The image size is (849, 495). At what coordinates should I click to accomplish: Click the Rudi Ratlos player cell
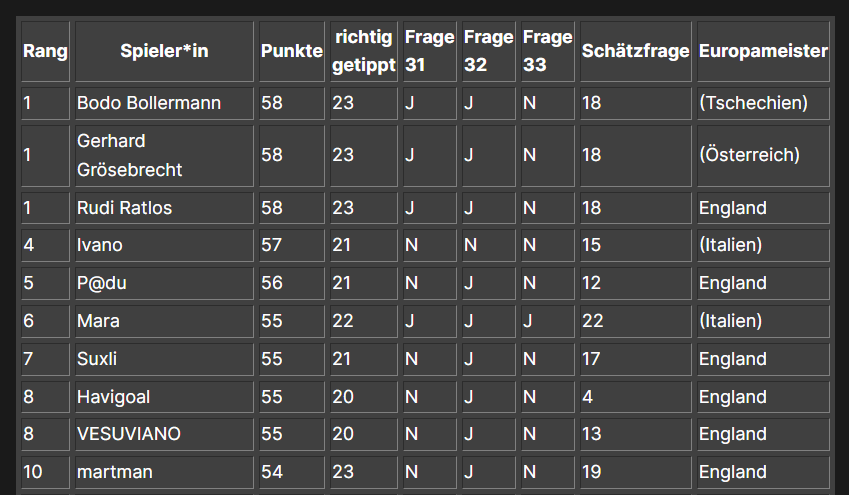point(125,208)
